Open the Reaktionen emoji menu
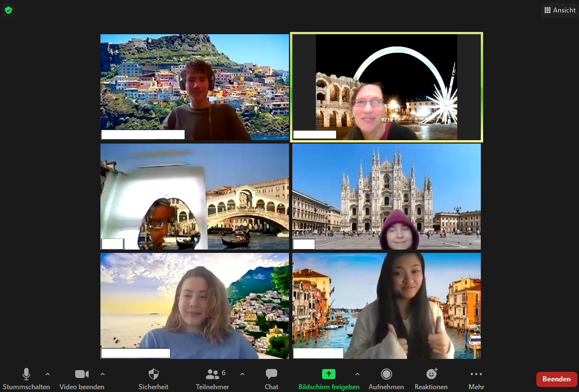The height and width of the screenshot is (392, 579). point(431,379)
